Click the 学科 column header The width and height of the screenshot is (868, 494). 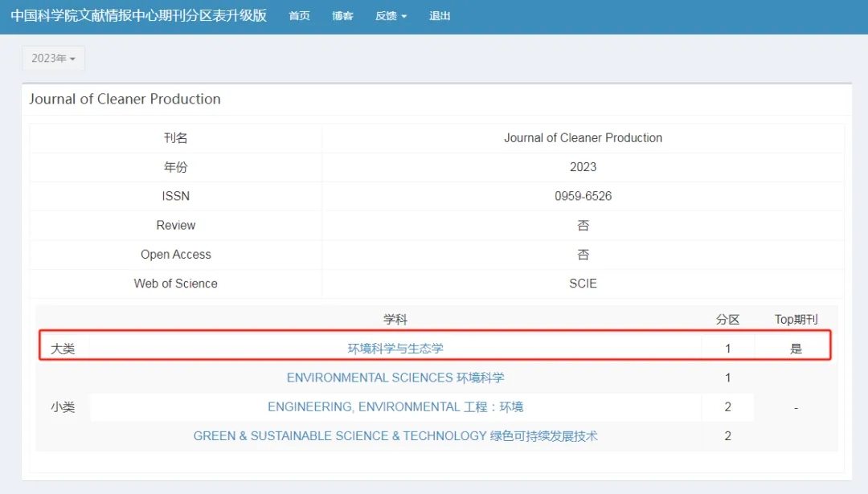(x=395, y=320)
